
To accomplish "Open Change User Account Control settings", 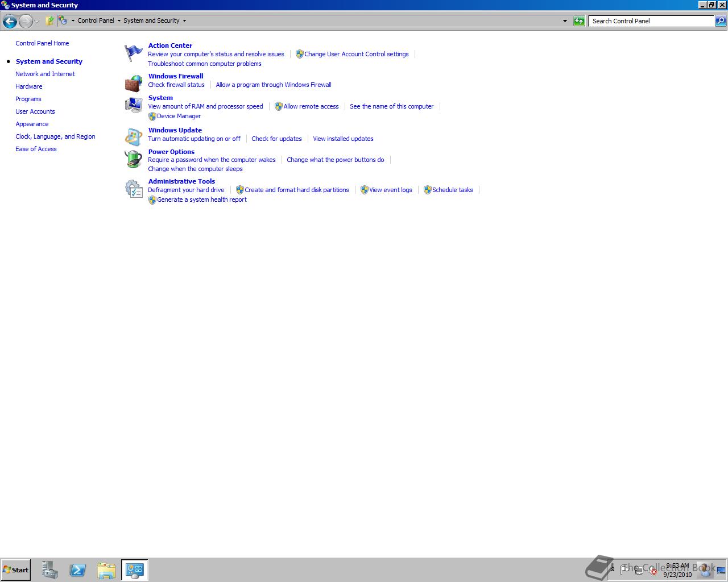I will [x=356, y=54].
